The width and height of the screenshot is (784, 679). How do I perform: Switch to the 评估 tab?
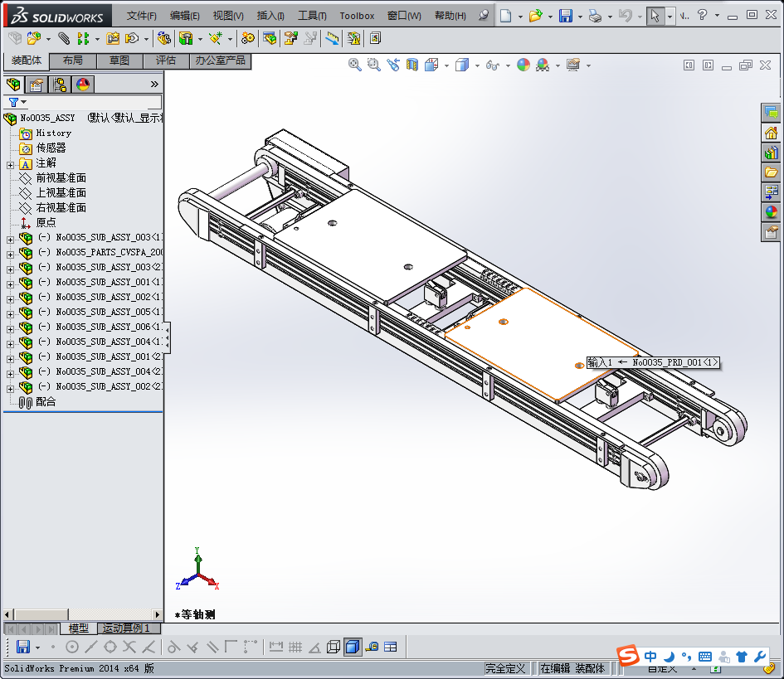pos(166,61)
